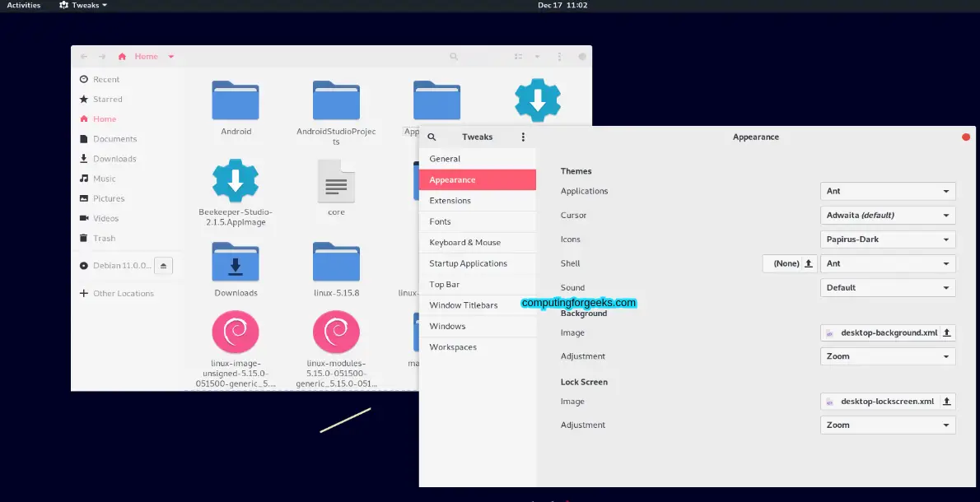Open the Cursor theme dropdown
Image resolution: width=980 pixels, height=502 pixels.
tap(887, 215)
